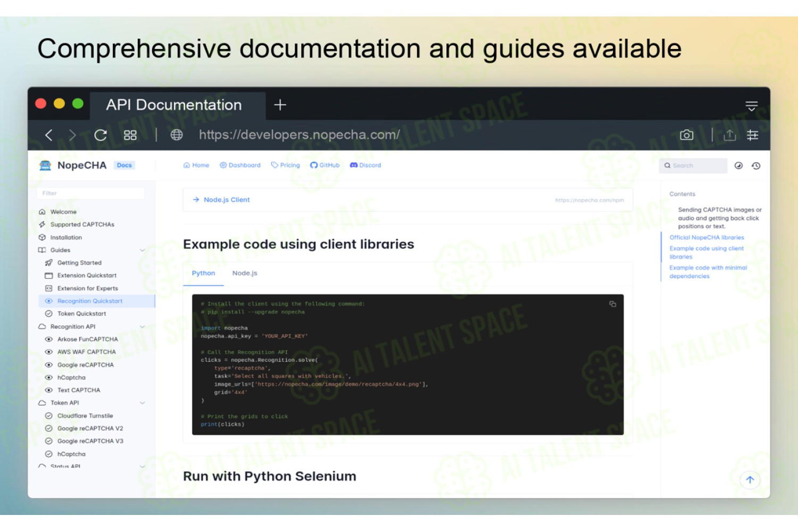Open the GitHub nav link
Viewport: 798px width, 532px height.
[x=325, y=165]
